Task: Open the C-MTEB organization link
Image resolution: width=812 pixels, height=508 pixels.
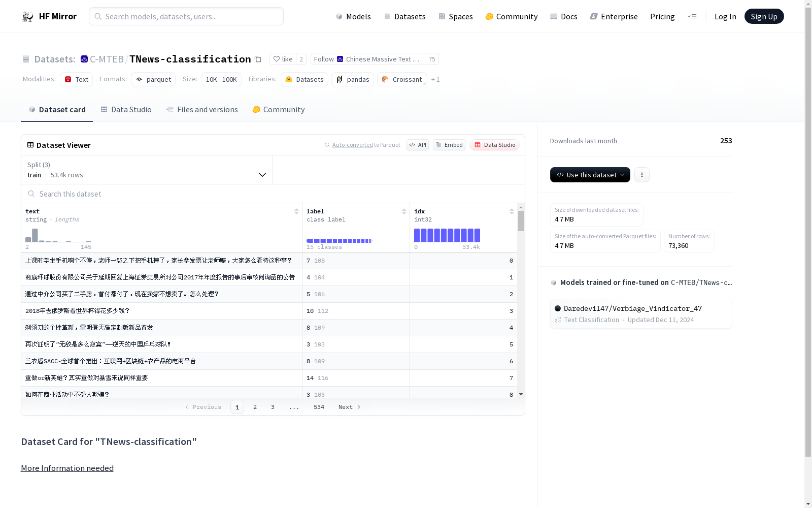Action: click(x=107, y=59)
